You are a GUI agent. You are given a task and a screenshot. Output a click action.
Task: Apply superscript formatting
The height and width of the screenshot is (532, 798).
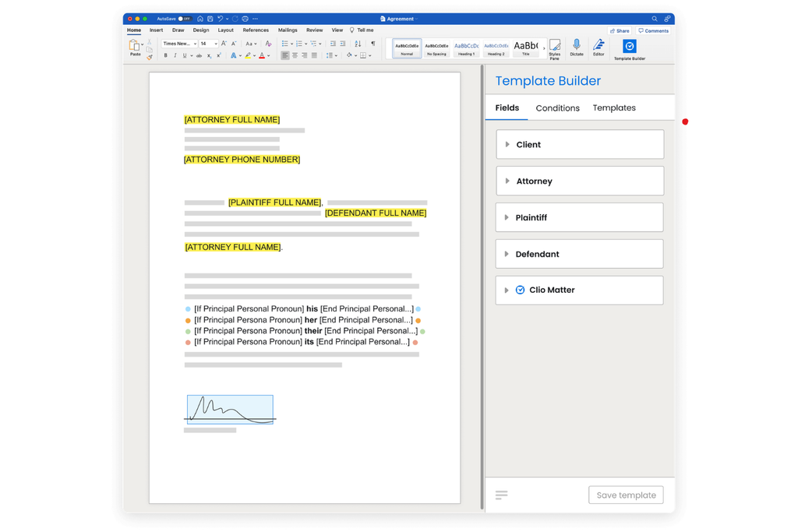219,55
